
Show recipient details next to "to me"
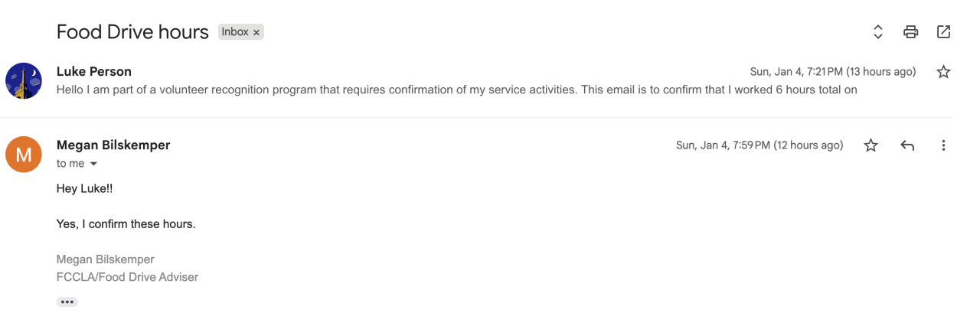(94, 164)
